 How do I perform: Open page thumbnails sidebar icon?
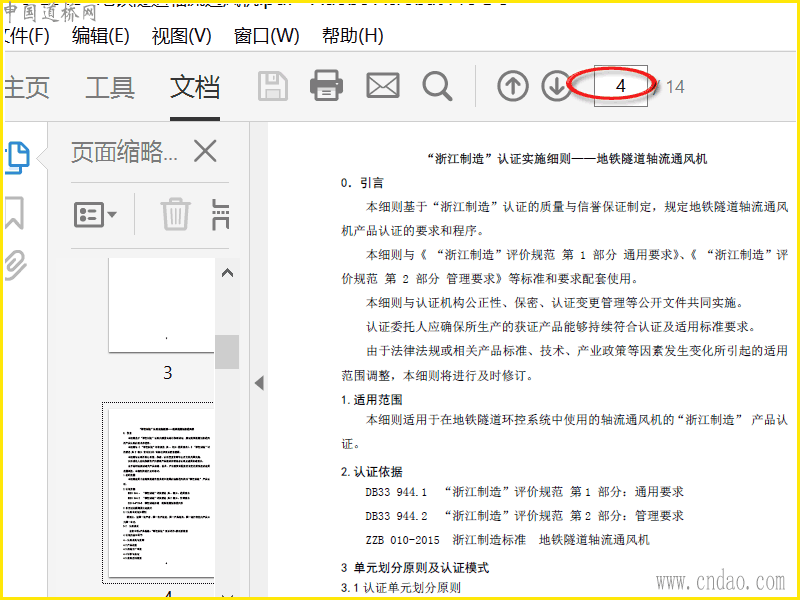[18, 158]
